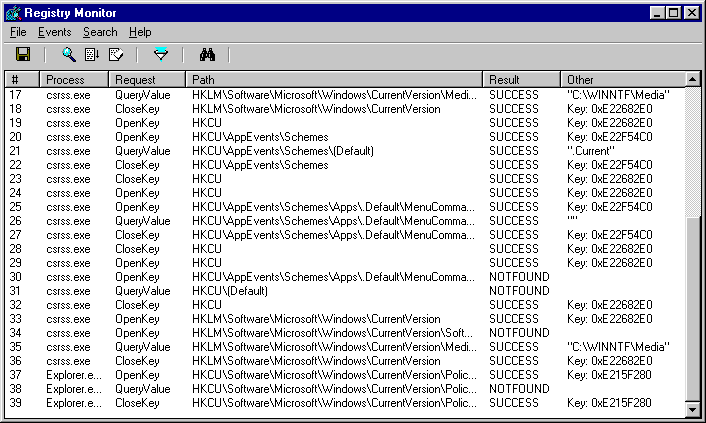
Task: Click the Process column header
Action: pyautogui.click(x=74, y=79)
